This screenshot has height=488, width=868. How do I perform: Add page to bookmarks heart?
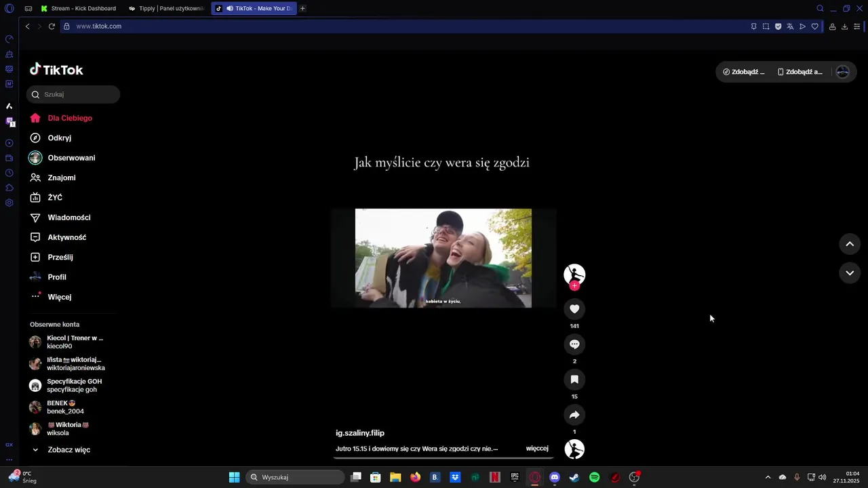(x=814, y=26)
